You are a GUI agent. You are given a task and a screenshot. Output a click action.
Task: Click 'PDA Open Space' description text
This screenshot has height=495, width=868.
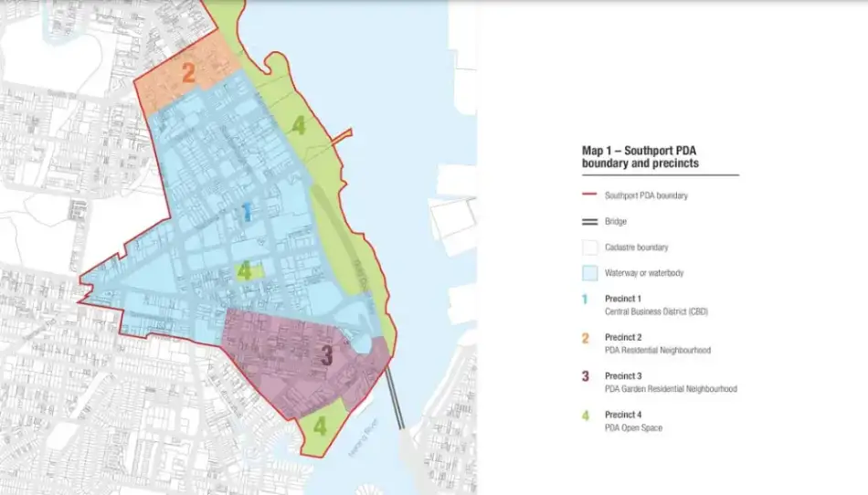633,427
